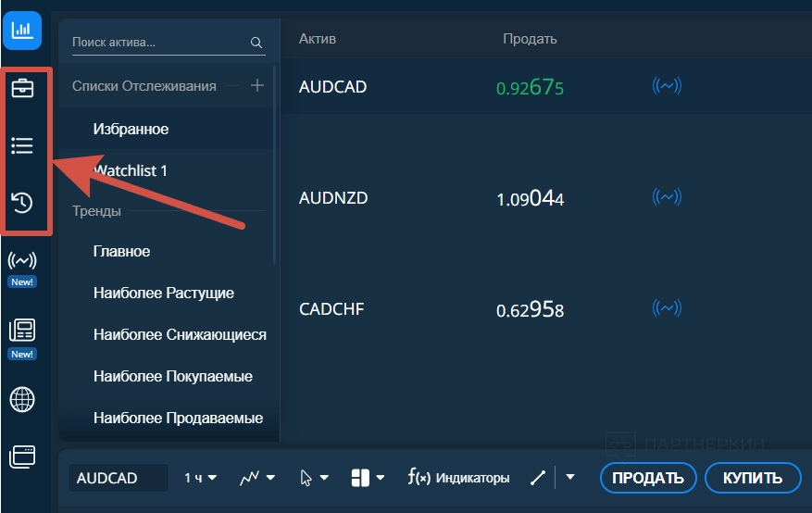Open the windows layout sidebar icon
This screenshot has width=812, height=513.
point(22,457)
